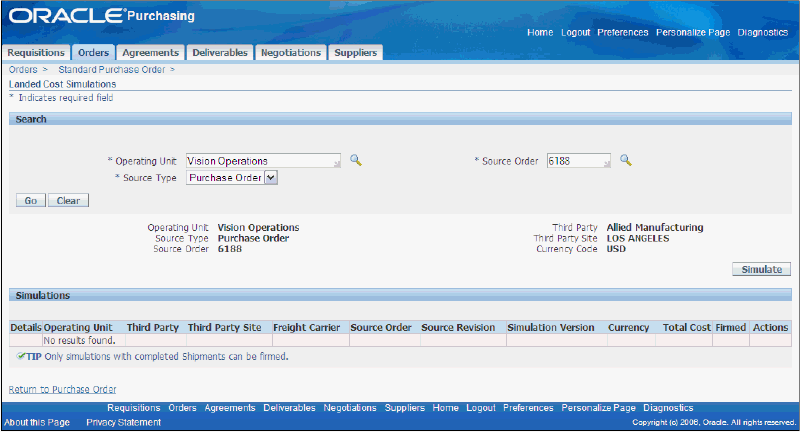Click the Orders breadcrumb link
Viewport: 800px width, 432px height.
coord(23,69)
